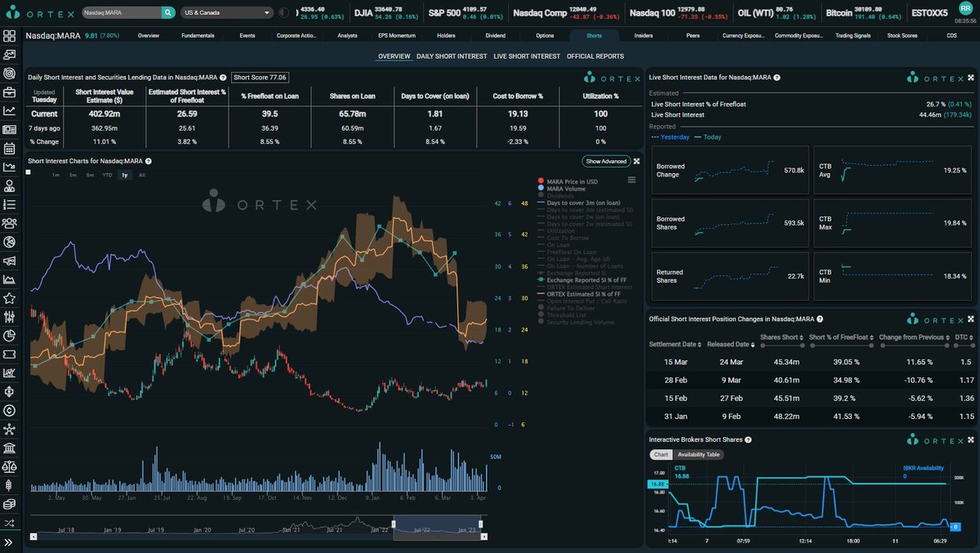
Task: Maximize the Live Short Interest Data panel
Action: tap(971, 78)
